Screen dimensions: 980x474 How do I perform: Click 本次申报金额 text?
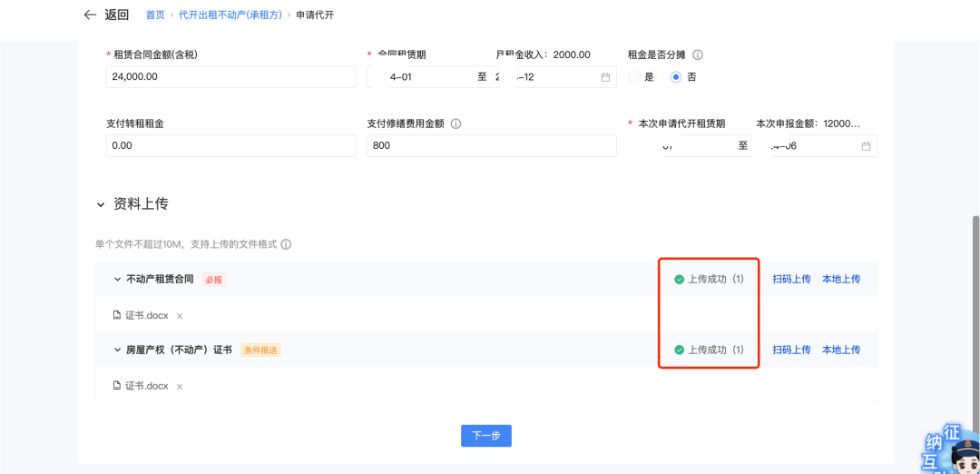point(808,123)
